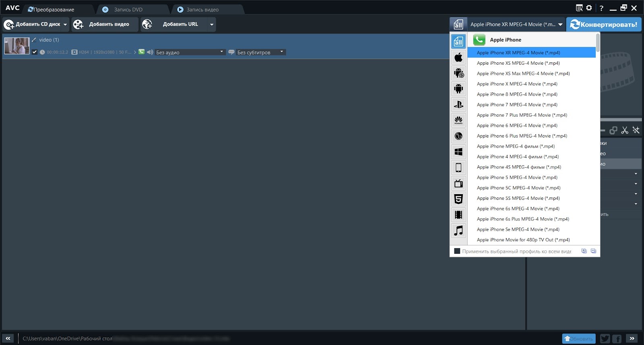Click the Apple iPhone group header

coord(531,40)
